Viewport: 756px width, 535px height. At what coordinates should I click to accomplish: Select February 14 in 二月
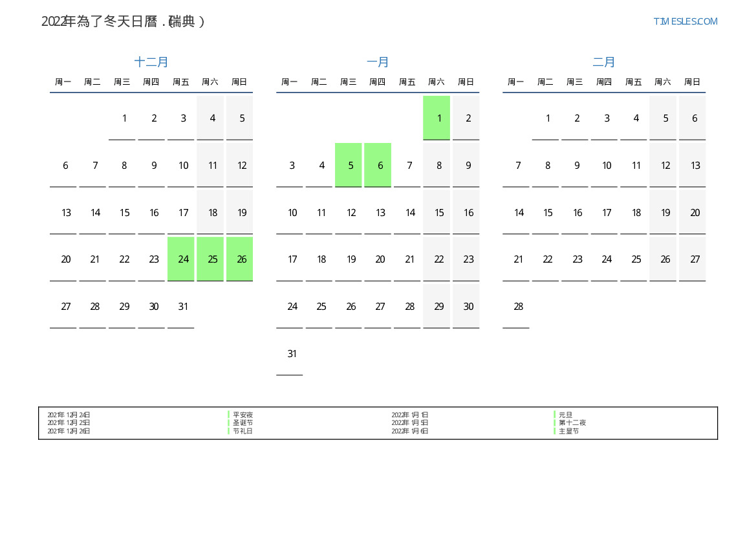[x=516, y=212]
